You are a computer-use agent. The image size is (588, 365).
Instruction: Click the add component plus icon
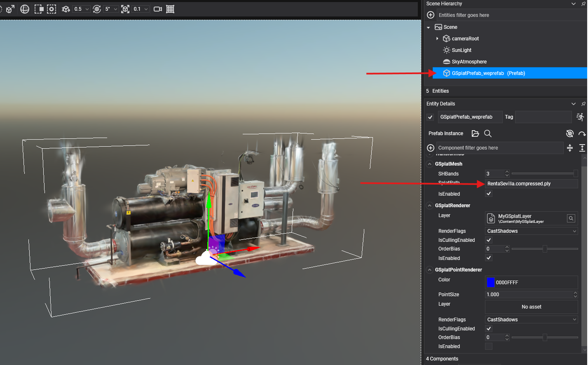point(431,148)
